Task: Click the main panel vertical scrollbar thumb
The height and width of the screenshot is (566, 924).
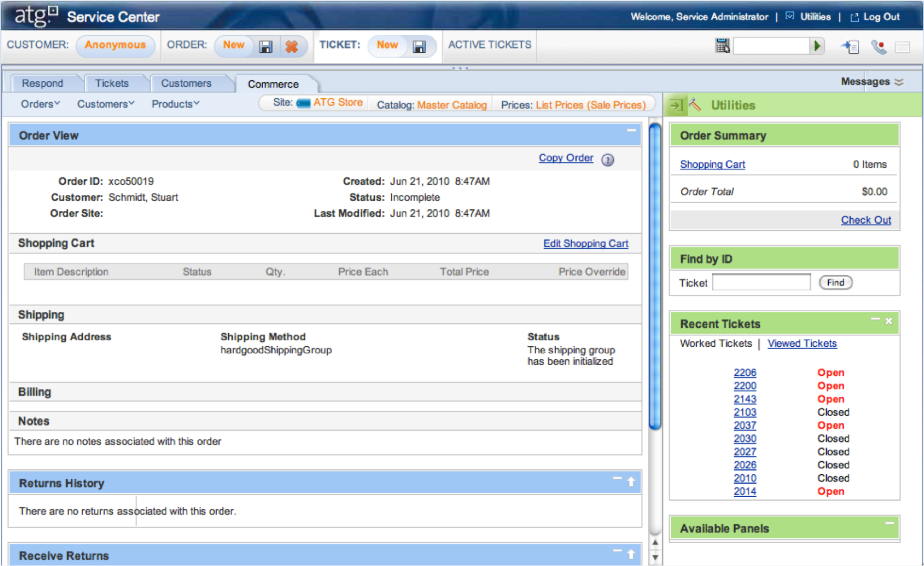Action: point(655,276)
